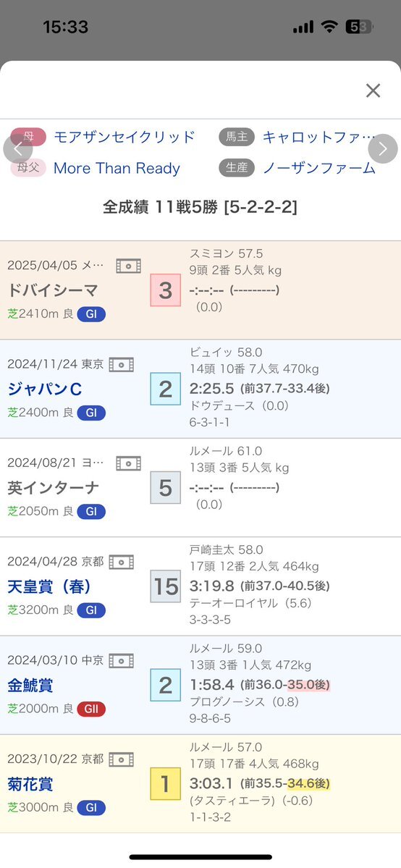Open dam モアザンセイクリッド link
This screenshot has width=401, height=868.
[124, 137]
